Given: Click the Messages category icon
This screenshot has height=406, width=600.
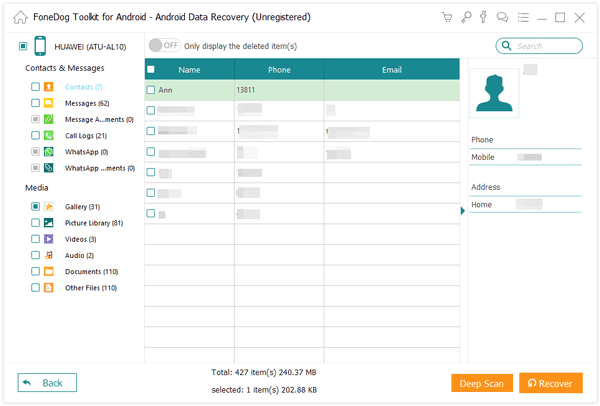Looking at the screenshot, I should 49,103.
